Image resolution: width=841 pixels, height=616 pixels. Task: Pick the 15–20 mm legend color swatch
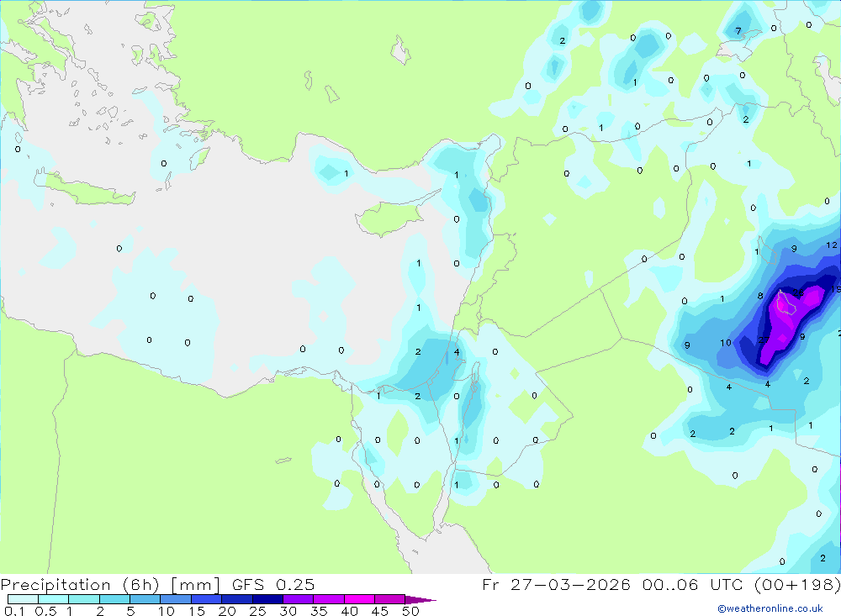[207, 599]
